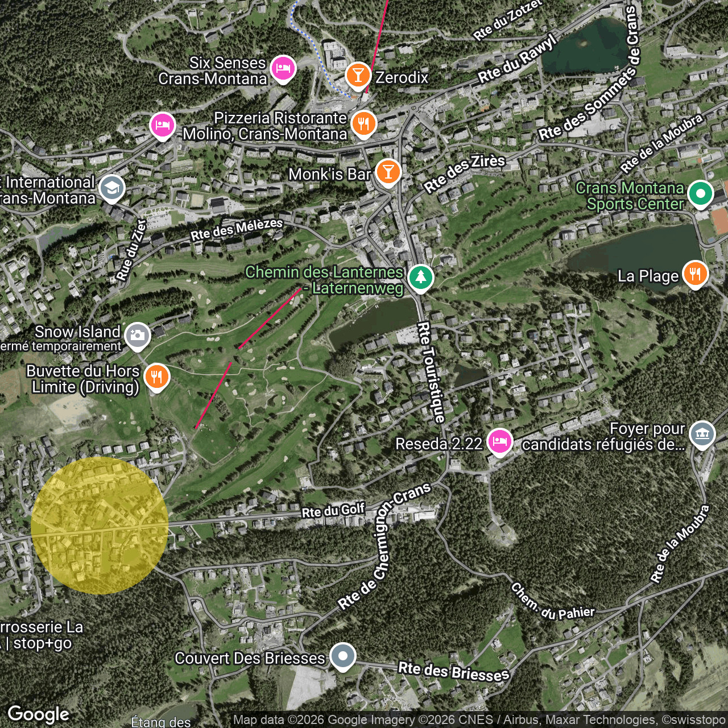728x728 pixels.
Task: Open the Foyer pour candidats réfugiés pin
Action: pyautogui.click(x=702, y=435)
